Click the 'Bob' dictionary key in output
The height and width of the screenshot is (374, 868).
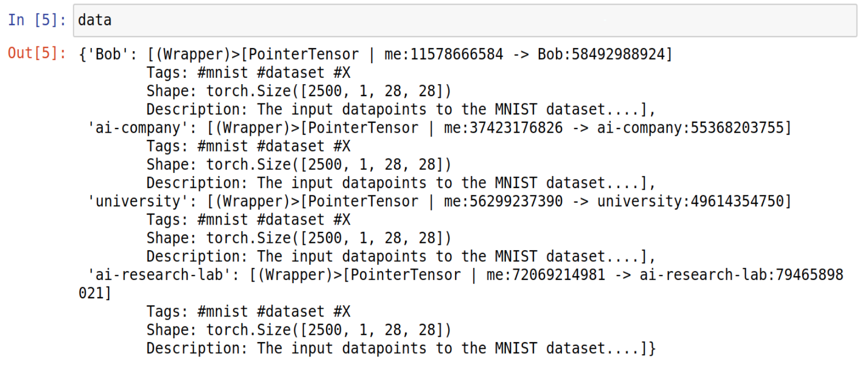pyautogui.click(x=108, y=54)
